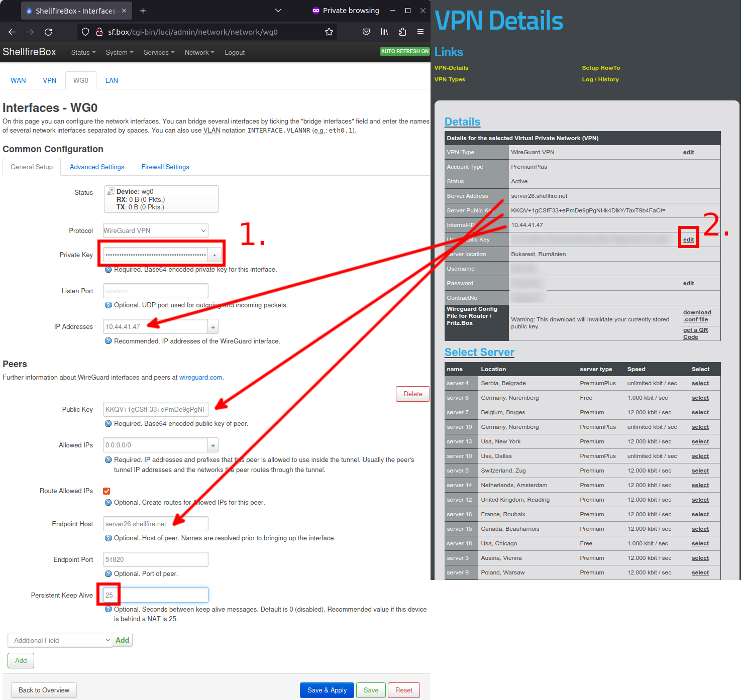Open the Pocket save icon
This screenshot has width=742, height=700.
tap(366, 32)
